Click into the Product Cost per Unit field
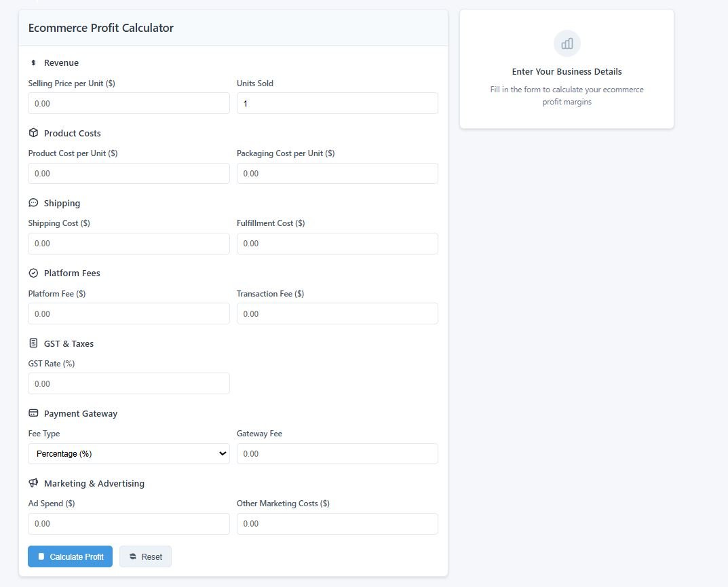 click(x=129, y=173)
